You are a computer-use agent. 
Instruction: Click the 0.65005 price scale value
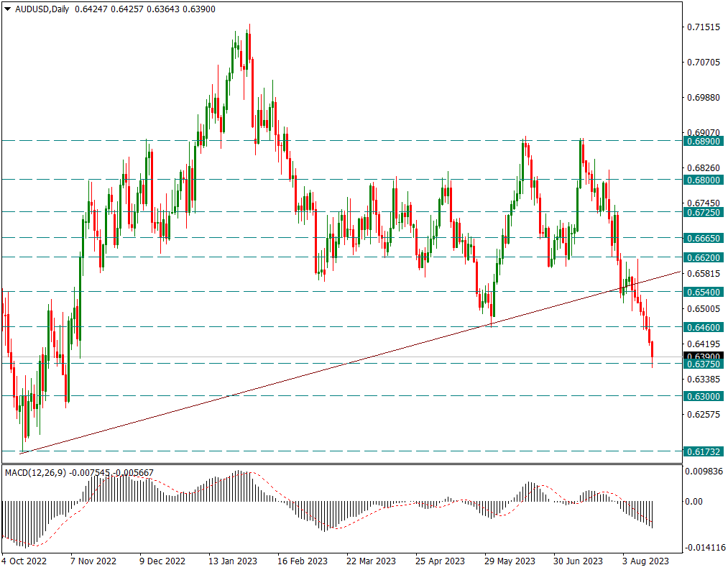(x=704, y=309)
